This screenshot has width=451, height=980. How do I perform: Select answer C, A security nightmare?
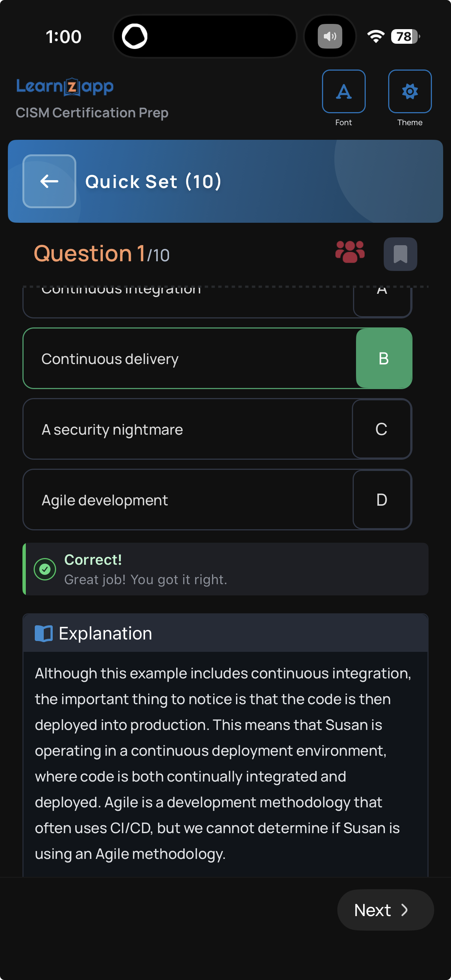[217, 429]
